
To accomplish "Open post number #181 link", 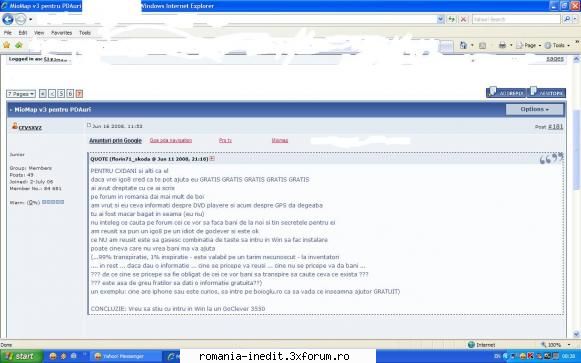I will 555,127.
